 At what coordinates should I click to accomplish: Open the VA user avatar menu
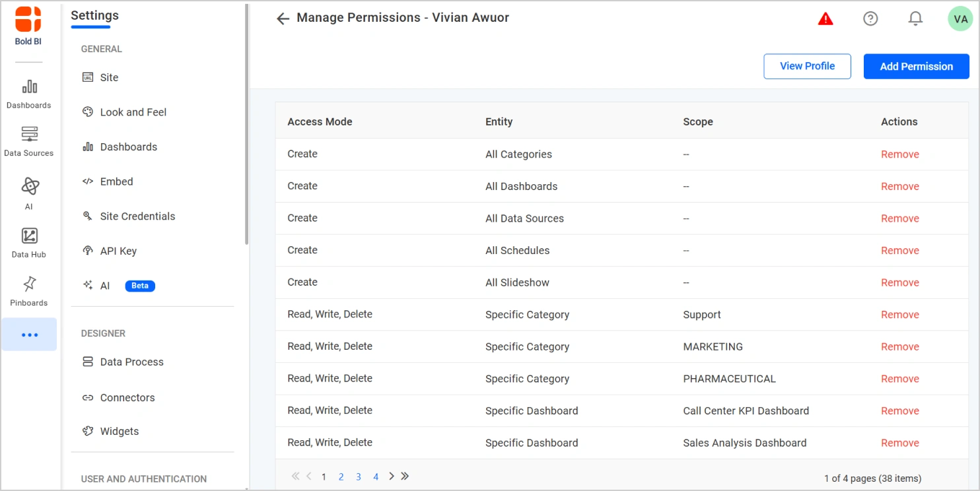coord(960,18)
